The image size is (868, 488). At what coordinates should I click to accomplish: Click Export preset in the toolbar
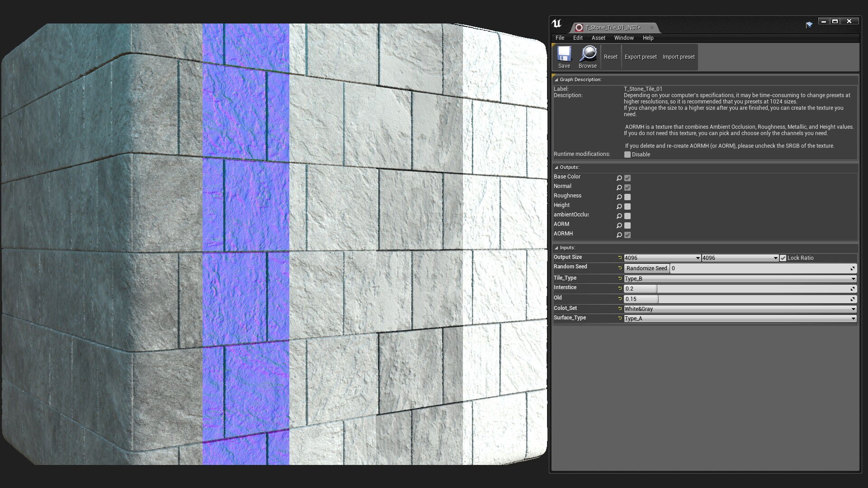click(x=640, y=57)
